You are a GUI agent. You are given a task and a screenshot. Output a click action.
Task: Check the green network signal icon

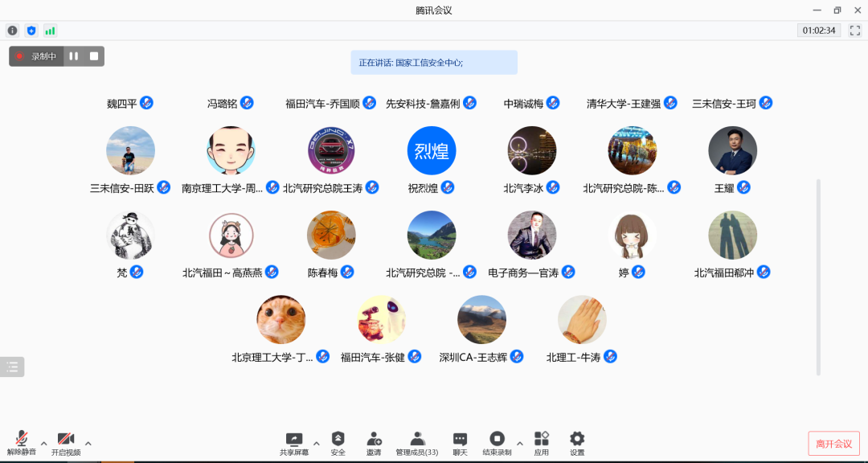point(51,31)
